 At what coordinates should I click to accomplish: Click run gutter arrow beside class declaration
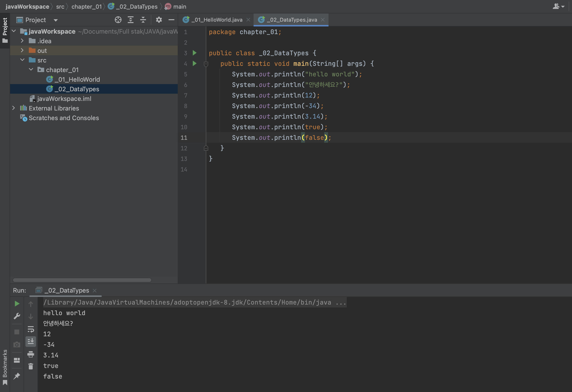point(195,53)
